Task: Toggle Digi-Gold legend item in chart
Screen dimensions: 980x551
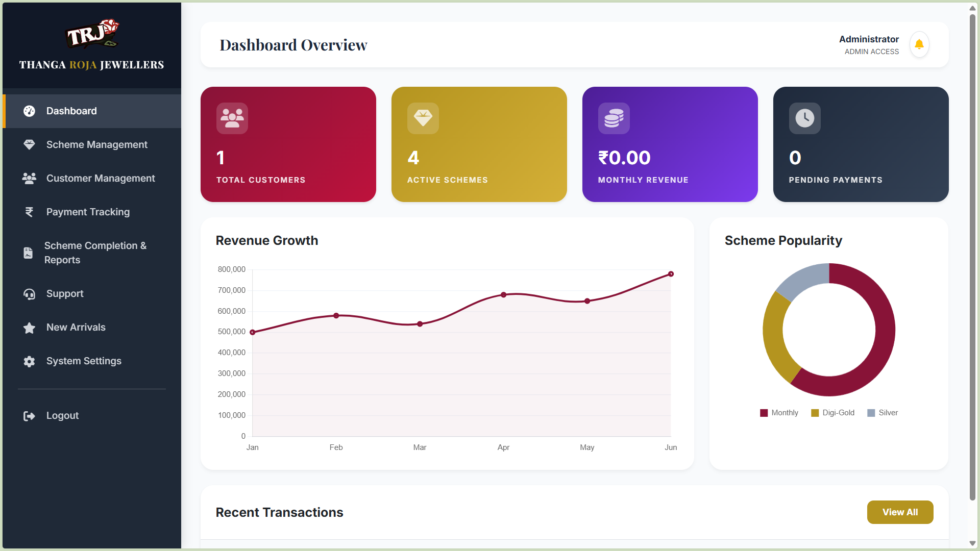Action: [x=832, y=413]
